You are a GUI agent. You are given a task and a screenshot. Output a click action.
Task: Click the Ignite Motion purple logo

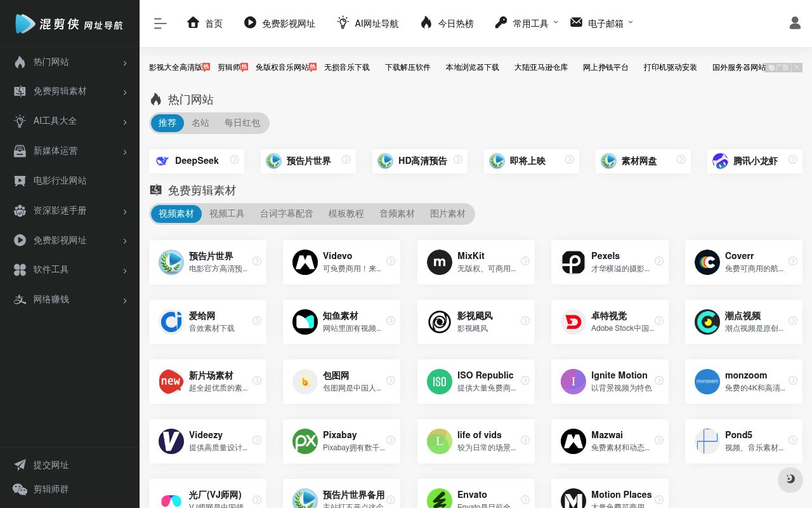pyautogui.click(x=573, y=382)
